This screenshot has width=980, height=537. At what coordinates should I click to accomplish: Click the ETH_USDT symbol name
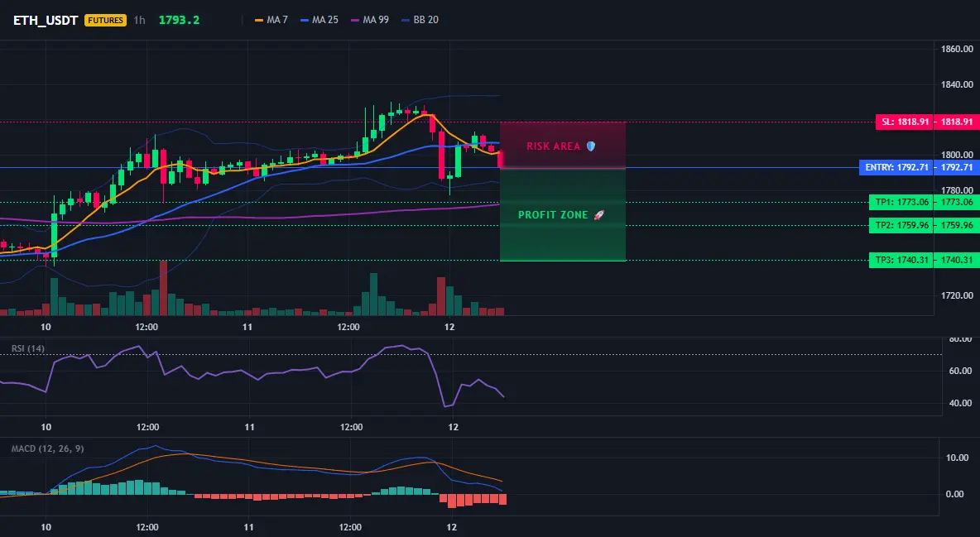pyautogui.click(x=46, y=20)
